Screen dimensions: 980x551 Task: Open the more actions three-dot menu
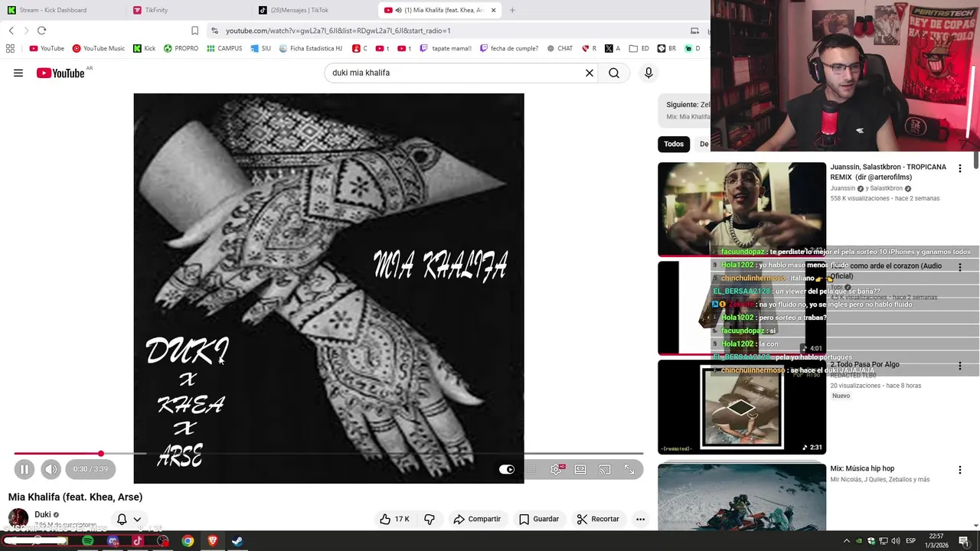640,519
